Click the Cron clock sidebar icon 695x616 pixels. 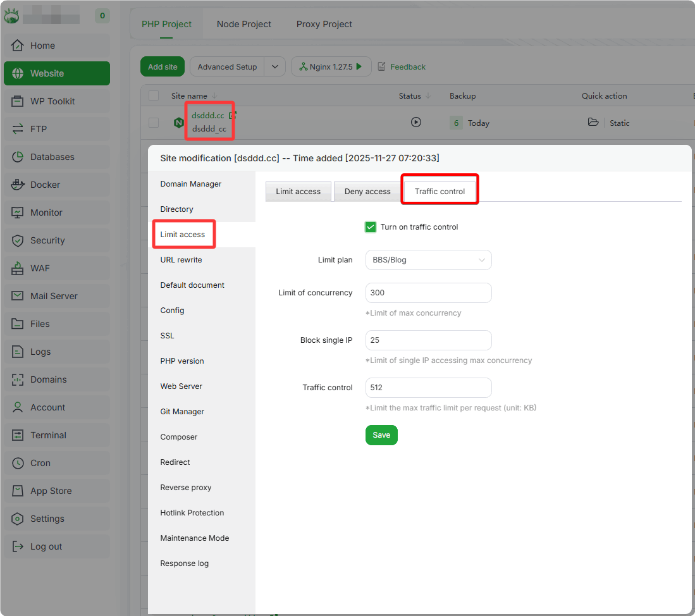[x=18, y=463]
